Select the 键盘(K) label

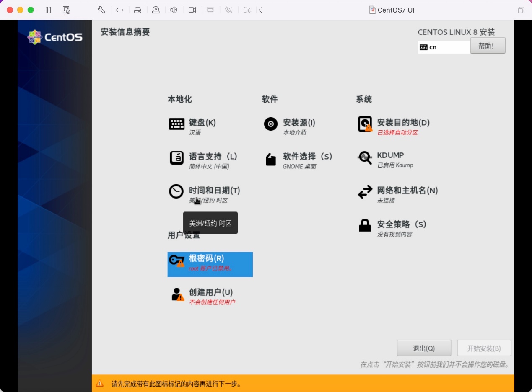(202, 122)
